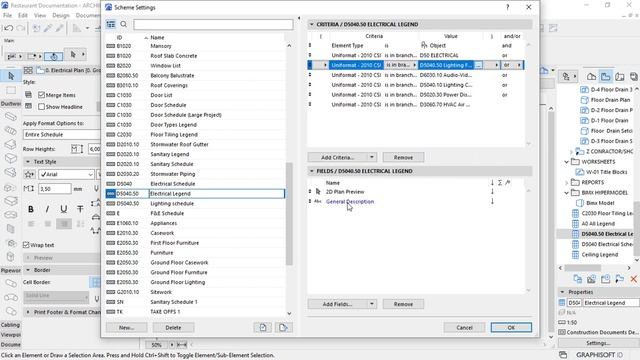
Task: Click the favorites star icon in Text Style
Action: [x=29, y=174]
